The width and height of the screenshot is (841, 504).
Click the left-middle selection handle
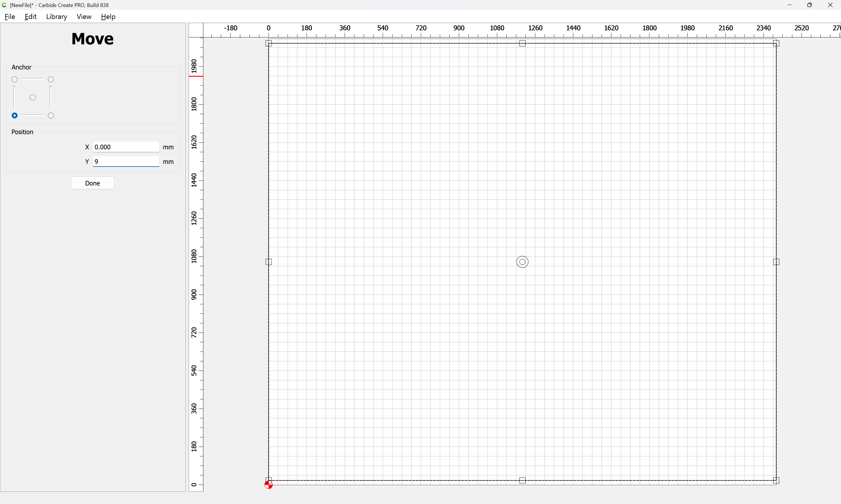269,262
